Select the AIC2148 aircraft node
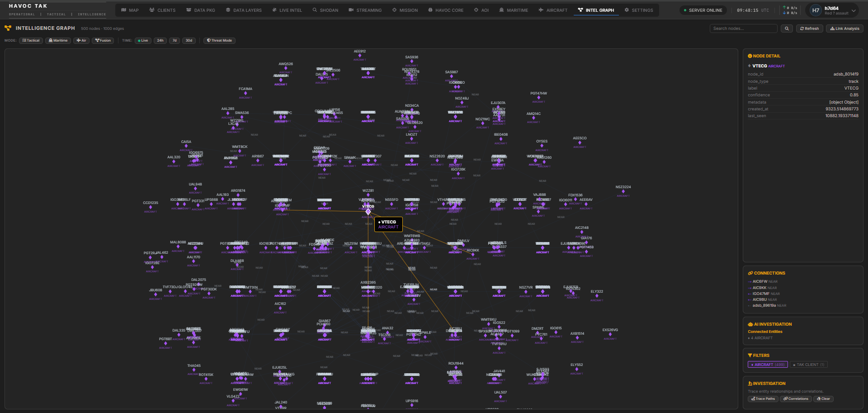Screen dimensions: 868x413 [x=581, y=232]
